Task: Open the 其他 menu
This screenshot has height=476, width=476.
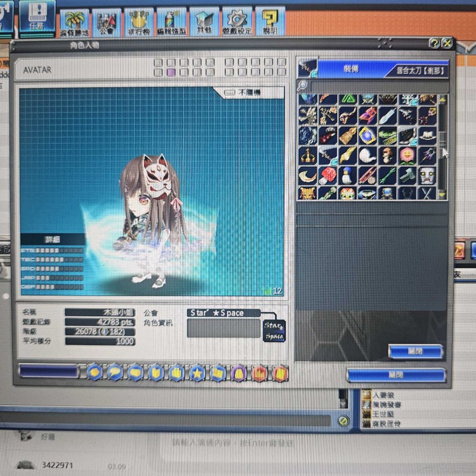Action: click(x=204, y=22)
